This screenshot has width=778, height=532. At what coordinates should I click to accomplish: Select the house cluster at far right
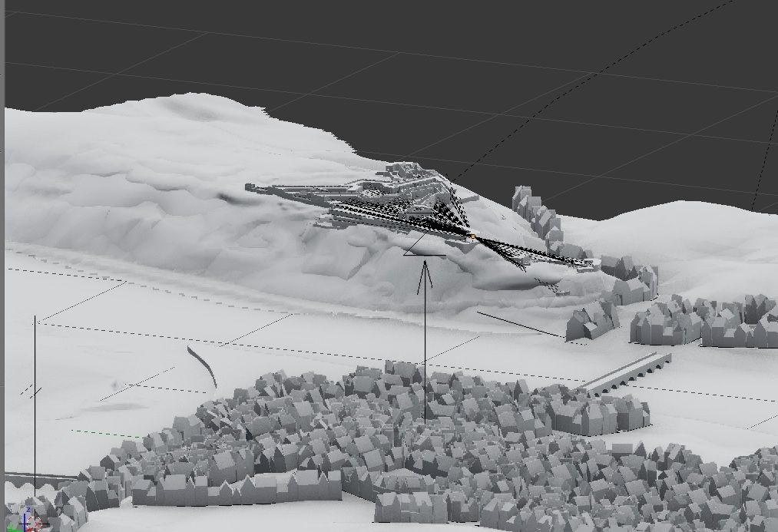(x=704, y=322)
